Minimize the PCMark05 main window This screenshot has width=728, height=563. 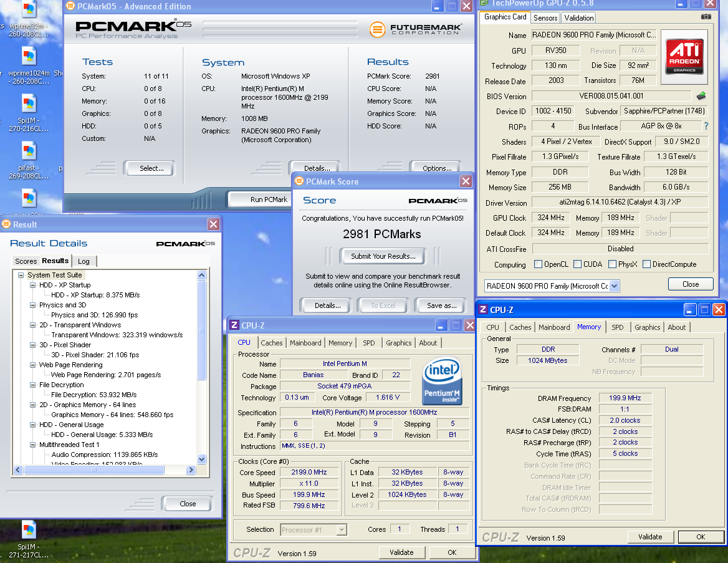438,6
